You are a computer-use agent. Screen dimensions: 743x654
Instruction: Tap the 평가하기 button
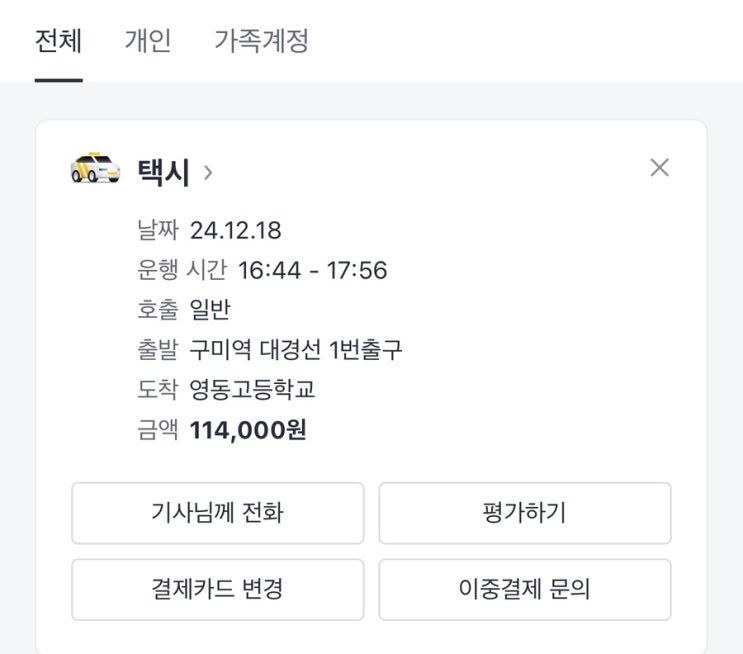click(x=524, y=514)
